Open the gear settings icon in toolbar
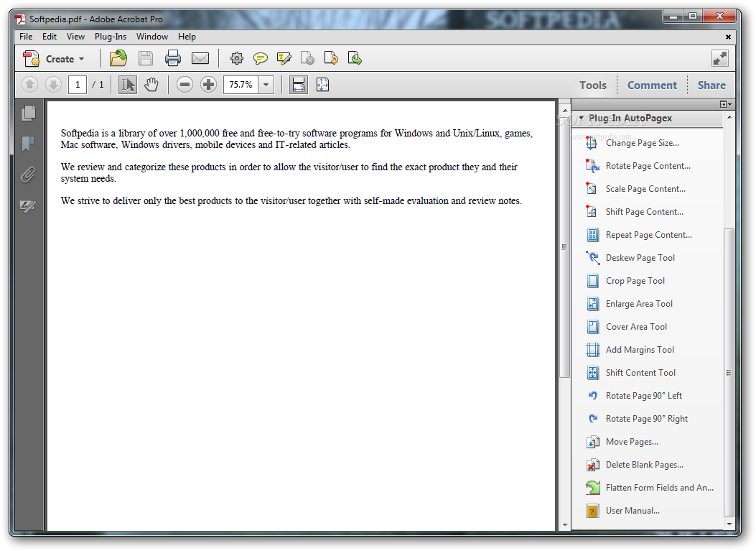The image size is (756, 551). click(x=236, y=58)
